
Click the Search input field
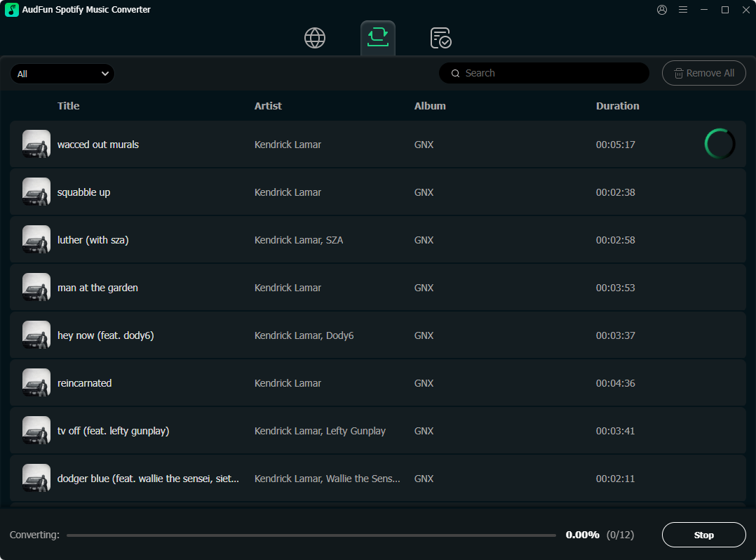point(551,73)
